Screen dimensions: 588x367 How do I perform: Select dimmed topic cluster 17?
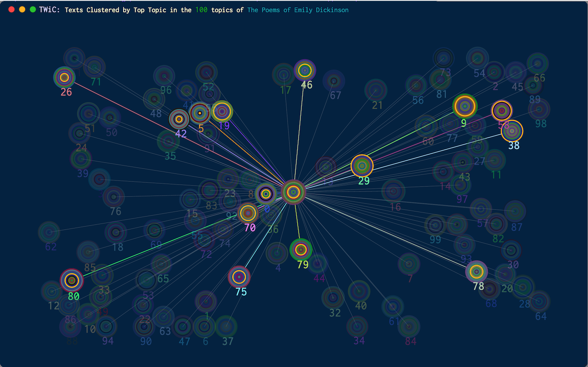click(x=283, y=74)
